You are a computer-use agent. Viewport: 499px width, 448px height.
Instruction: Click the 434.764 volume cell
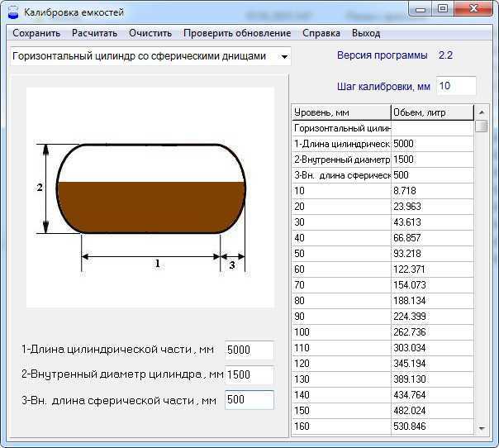coord(432,395)
